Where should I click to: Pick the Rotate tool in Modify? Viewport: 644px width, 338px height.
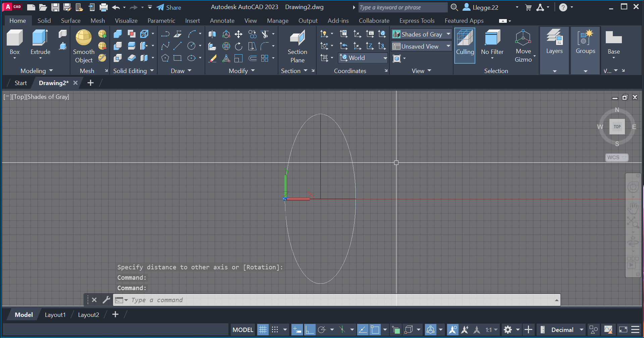click(238, 46)
